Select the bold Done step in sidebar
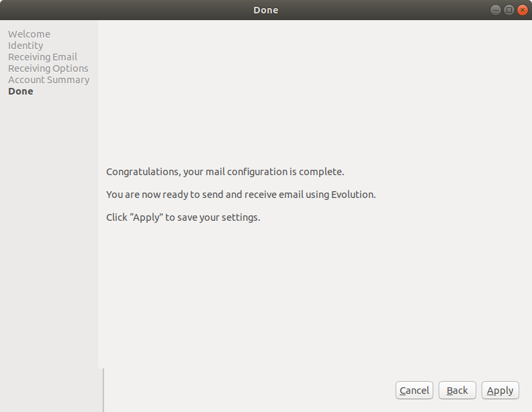532x412 pixels. pos(20,91)
